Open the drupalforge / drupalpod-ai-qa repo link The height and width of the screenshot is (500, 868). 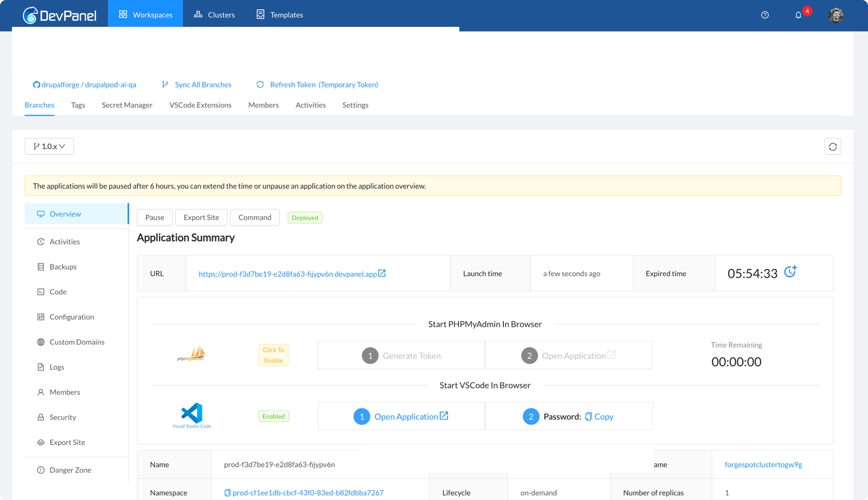coord(89,84)
